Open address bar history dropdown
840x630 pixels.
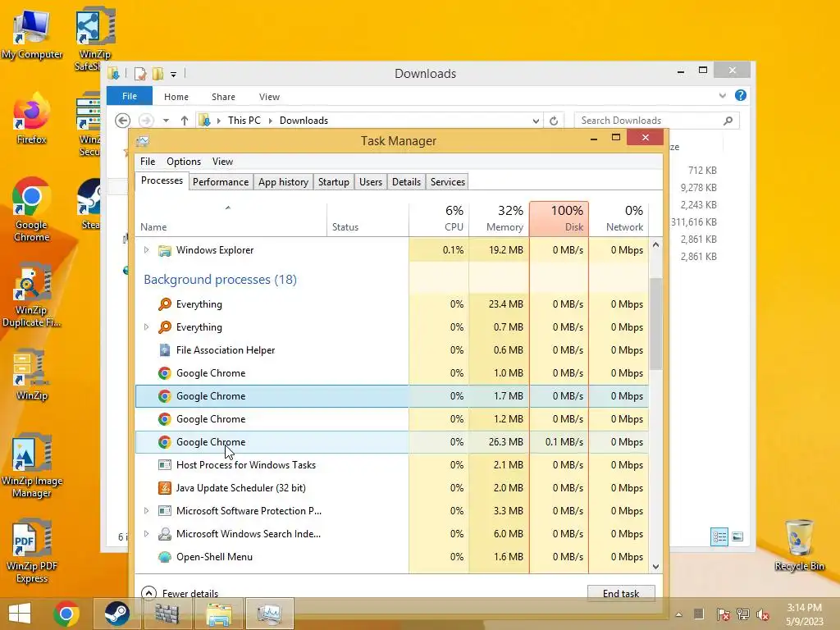pyautogui.click(x=536, y=121)
